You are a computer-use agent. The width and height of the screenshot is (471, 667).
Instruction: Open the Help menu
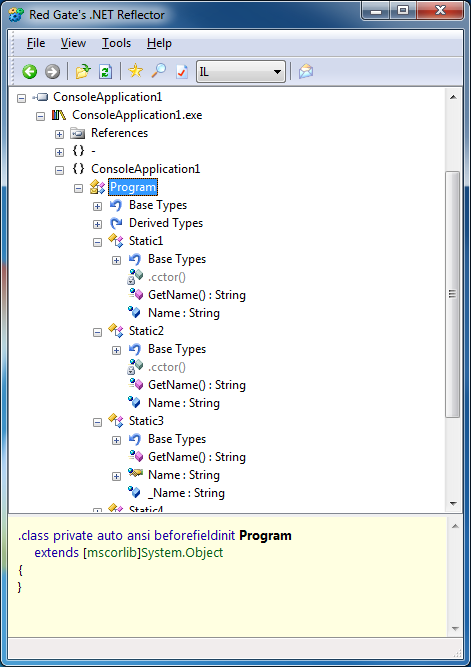pos(159,43)
